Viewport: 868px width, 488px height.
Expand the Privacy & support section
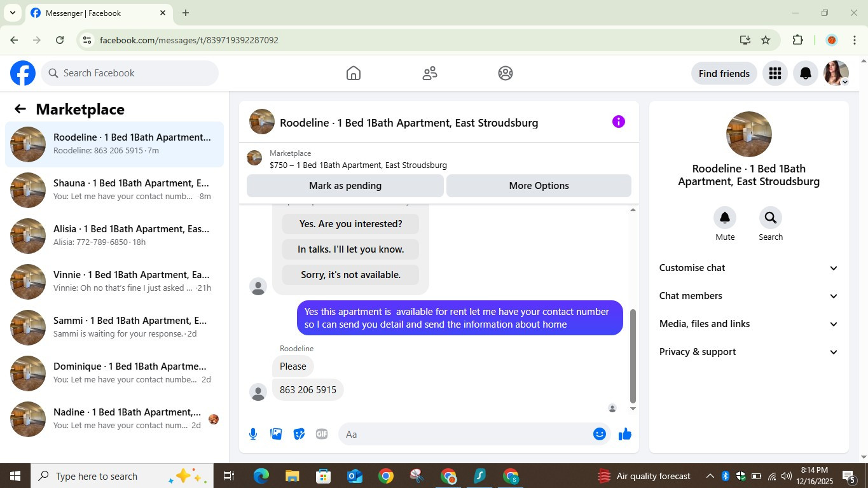748,352
